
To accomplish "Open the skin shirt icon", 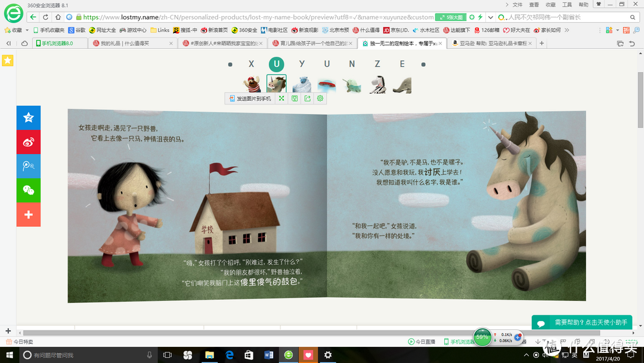I will tap(599, 4).
